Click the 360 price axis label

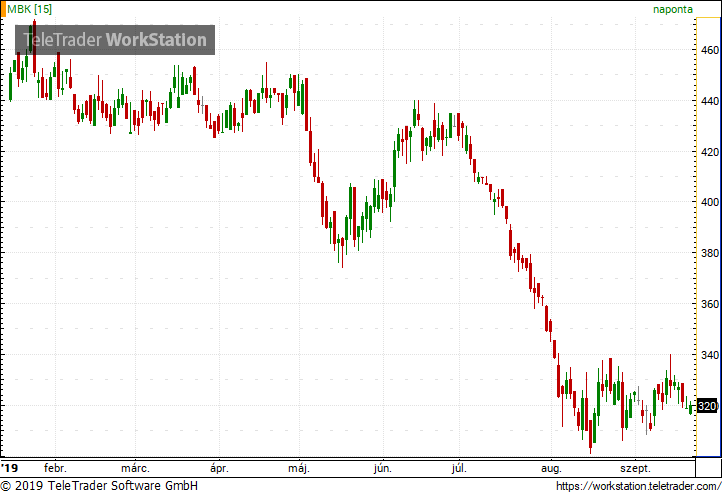[710, 304]
